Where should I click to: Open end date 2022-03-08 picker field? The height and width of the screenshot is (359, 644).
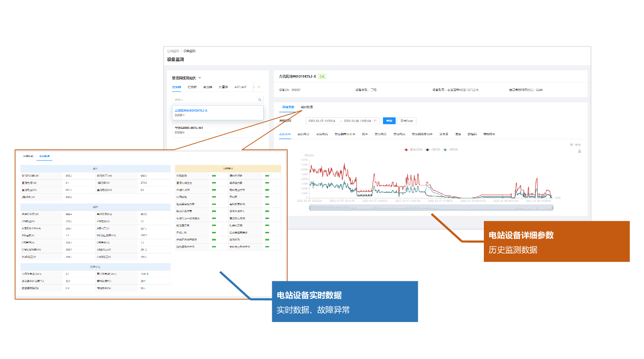357,121
